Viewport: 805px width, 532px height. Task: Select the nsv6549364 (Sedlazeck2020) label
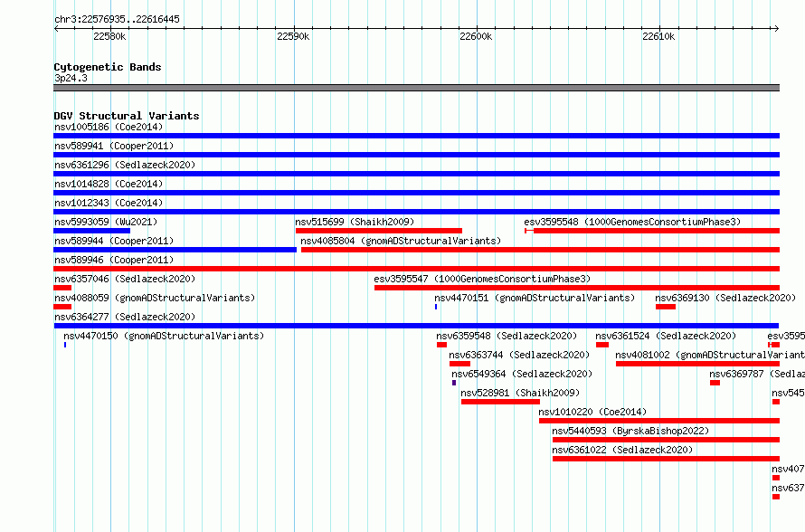pyautogui.click(x=522, y=374)
